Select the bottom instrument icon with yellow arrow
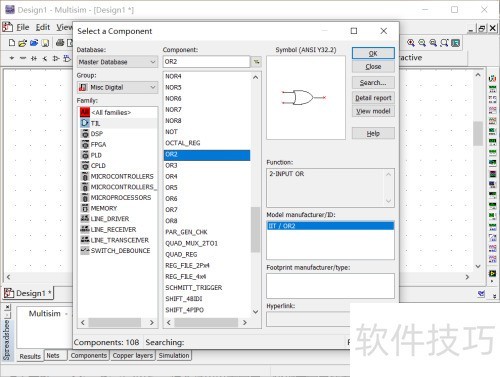 click(x=492, y=273)
